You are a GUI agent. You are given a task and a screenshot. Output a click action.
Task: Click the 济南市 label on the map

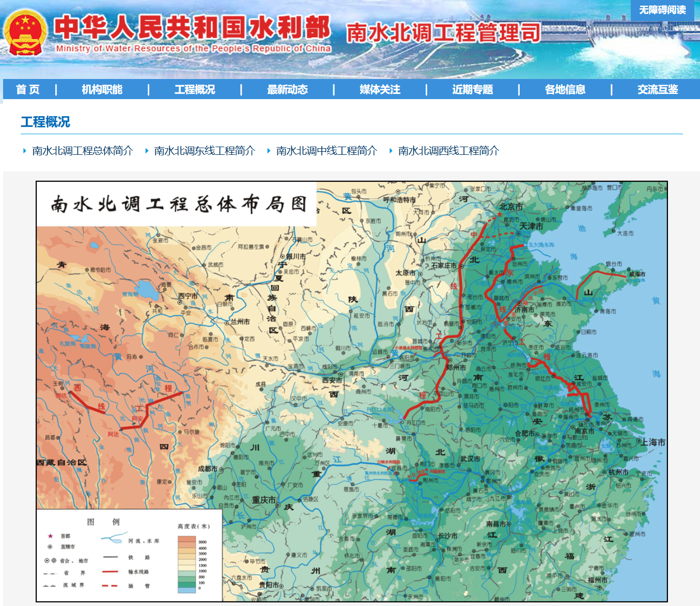tap(524, 310)
